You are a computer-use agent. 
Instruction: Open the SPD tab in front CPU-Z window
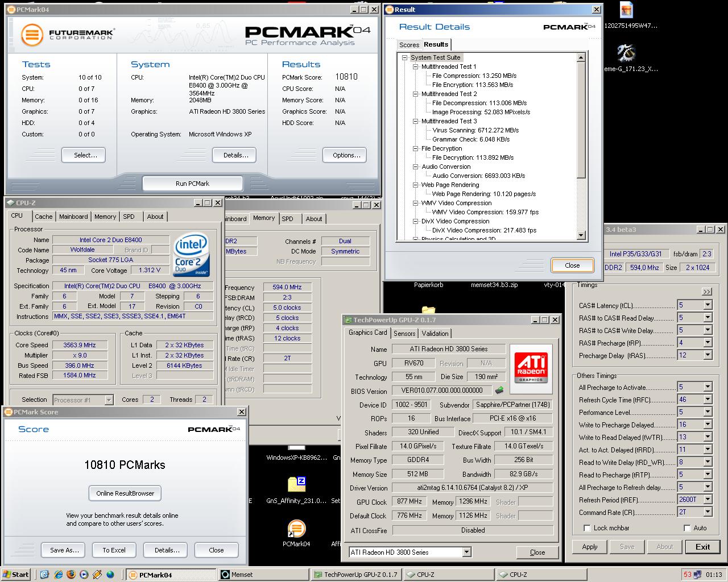coord(129,217)
